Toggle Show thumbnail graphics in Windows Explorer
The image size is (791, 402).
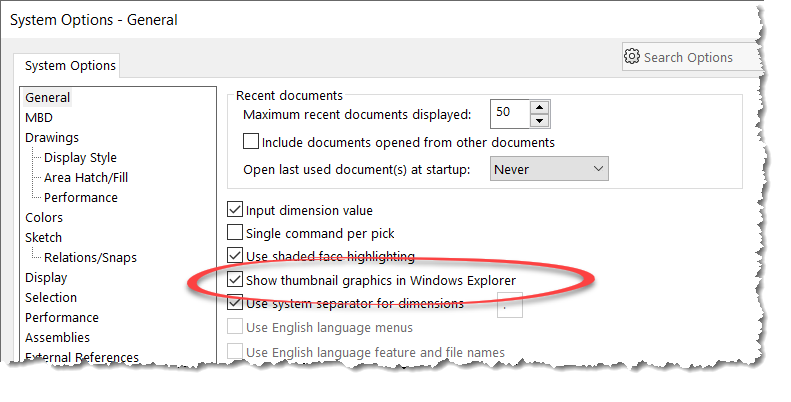click(x=235, y=279)
